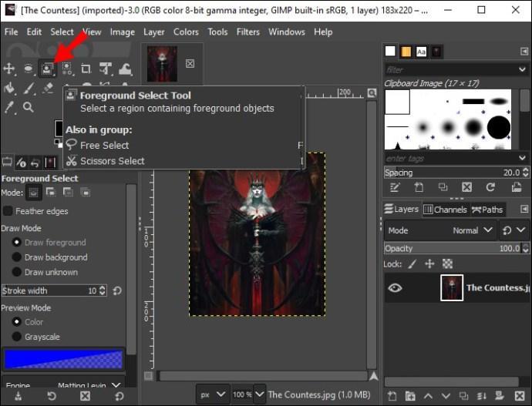The width and height of the screenshot is (532, 406).
Task: Expand the brush filter dropdown arrow
Action: click(x=522, y=70)
